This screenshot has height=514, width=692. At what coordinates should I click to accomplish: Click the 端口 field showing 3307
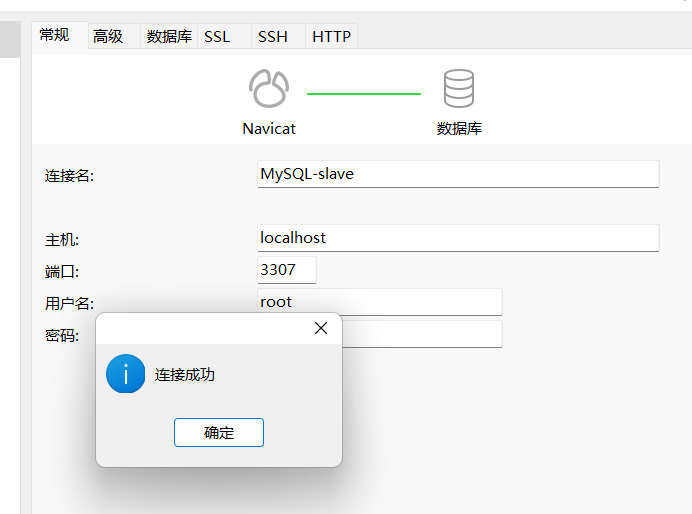coord(287,270)
